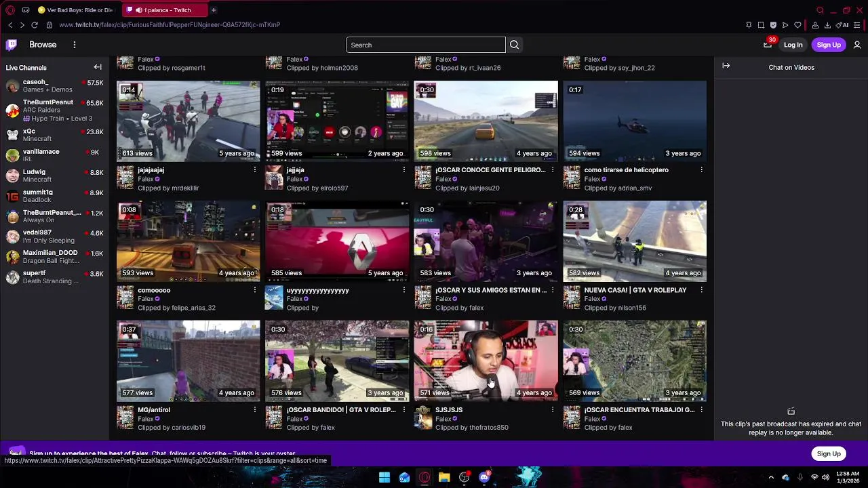Play the ¡OSCAR ENCUENTRA TRABAJO map thumbnail

[635, 361]
